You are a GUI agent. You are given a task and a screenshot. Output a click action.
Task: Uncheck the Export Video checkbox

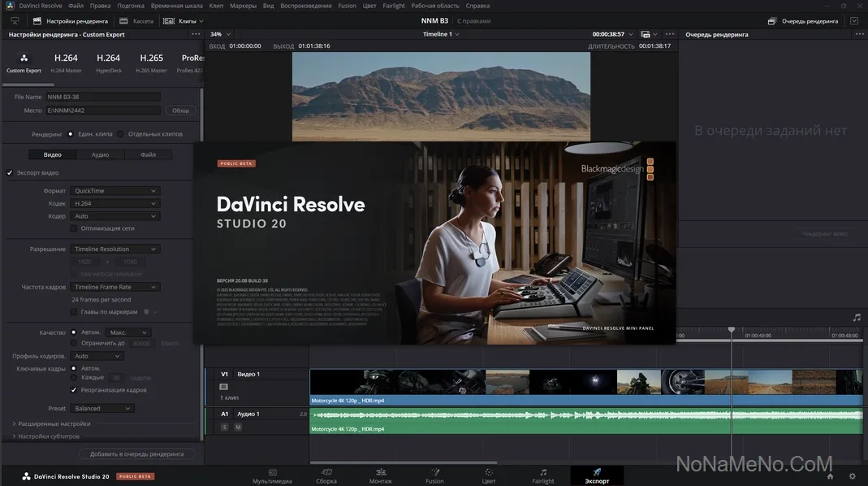click(x=10, y=173)
